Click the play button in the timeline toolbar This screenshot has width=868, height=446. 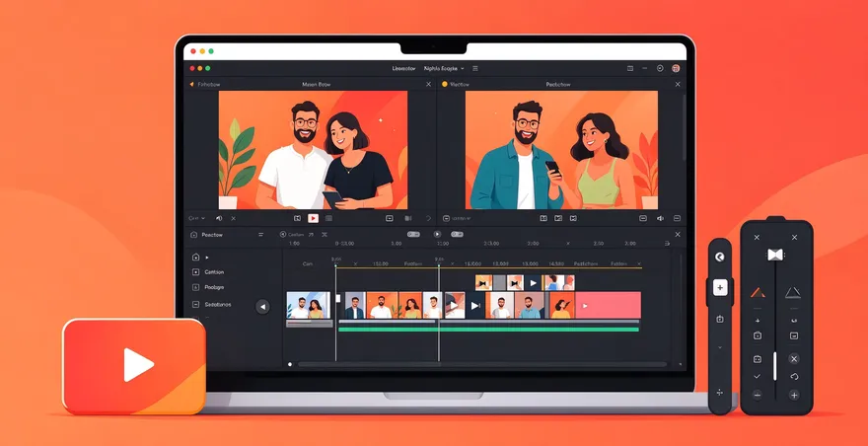(437, 235)
